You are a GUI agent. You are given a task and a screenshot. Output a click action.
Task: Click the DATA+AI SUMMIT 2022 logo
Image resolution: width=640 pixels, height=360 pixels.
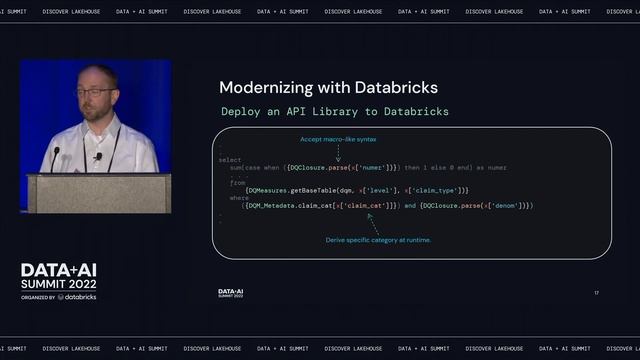pyautogui.click(x=59, y=276)
